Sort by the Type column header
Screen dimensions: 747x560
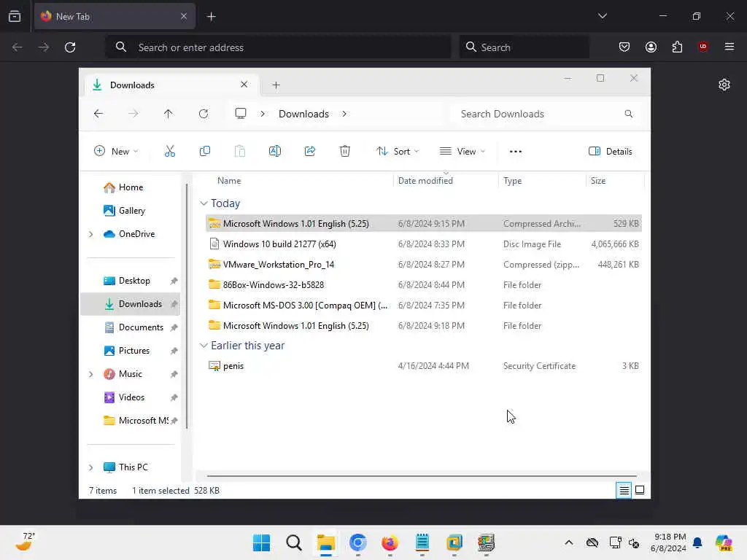coord(513,181)
